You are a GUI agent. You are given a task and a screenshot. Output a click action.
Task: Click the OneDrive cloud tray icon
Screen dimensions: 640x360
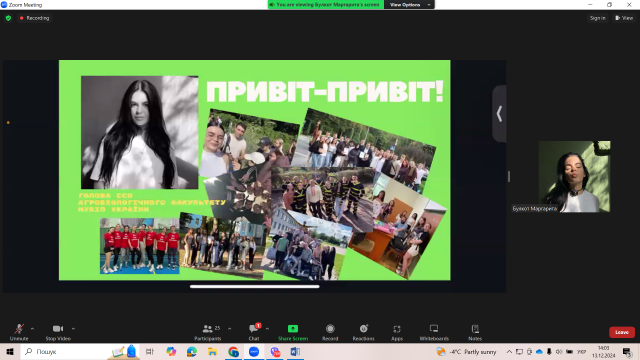[x=539, y=351]
